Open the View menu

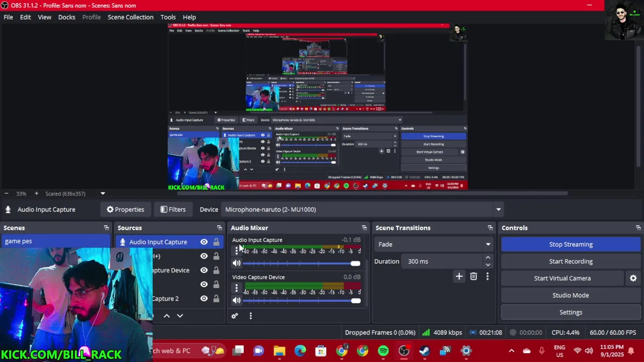tap(44, 17)
